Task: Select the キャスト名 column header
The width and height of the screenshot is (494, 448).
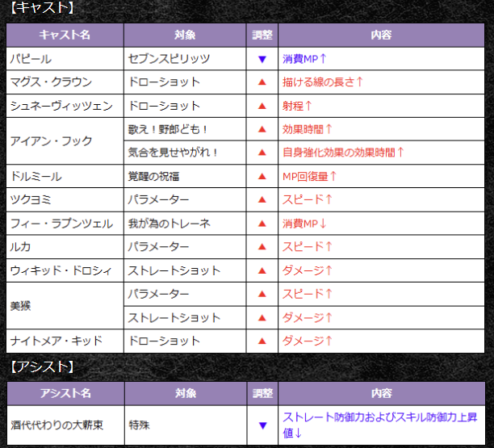Action: point(65,35)
